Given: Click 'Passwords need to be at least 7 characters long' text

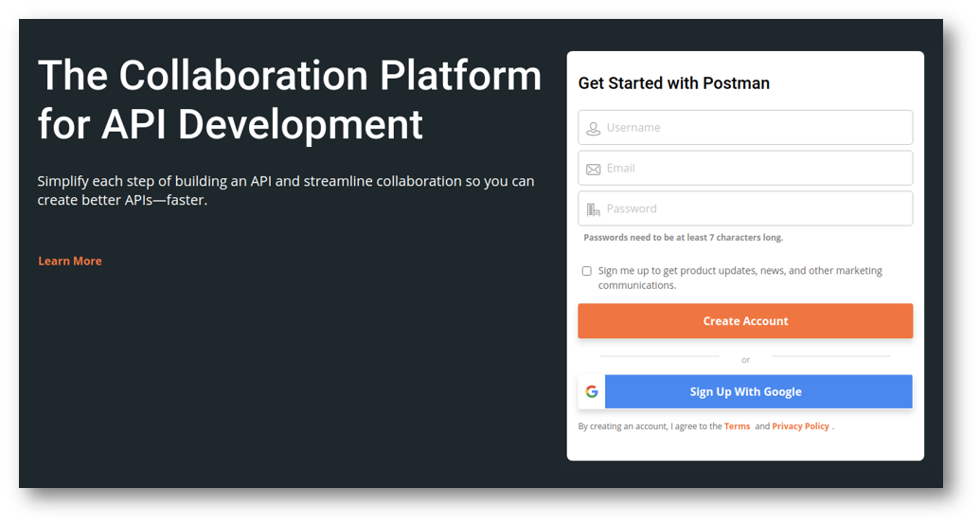Looking at the screenshot, I should coord(683,238).
